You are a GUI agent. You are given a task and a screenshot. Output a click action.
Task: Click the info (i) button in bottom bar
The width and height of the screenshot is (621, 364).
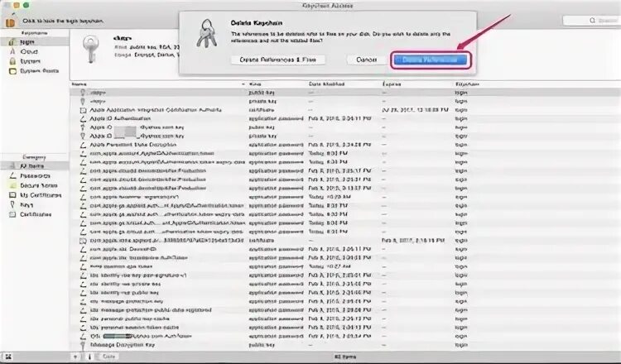click(89, 357)
